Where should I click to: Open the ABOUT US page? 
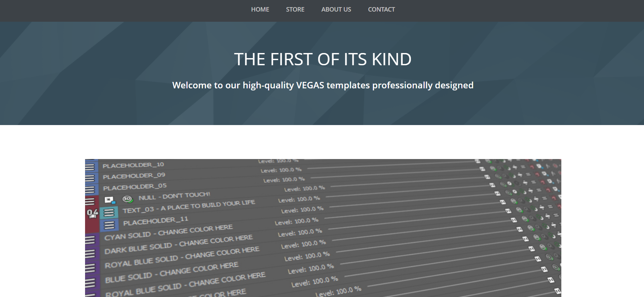click(336, 10)
